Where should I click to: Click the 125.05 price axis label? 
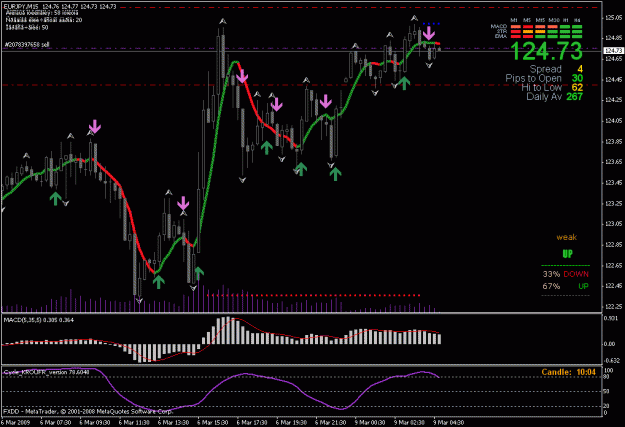[x=613, y=18]
